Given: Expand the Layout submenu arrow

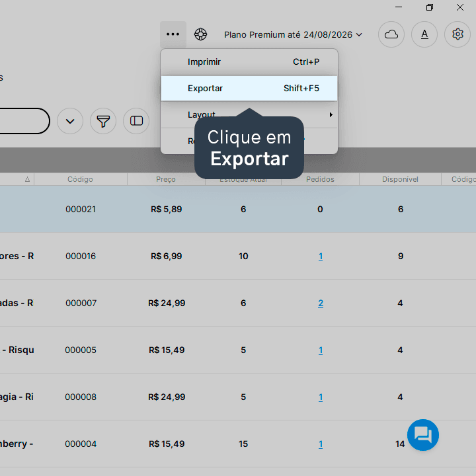Looking at the screenshot, I should (331, 115).
